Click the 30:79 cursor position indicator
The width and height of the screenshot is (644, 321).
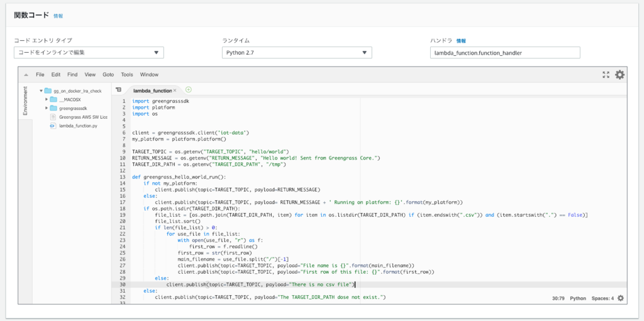(558, 298)
